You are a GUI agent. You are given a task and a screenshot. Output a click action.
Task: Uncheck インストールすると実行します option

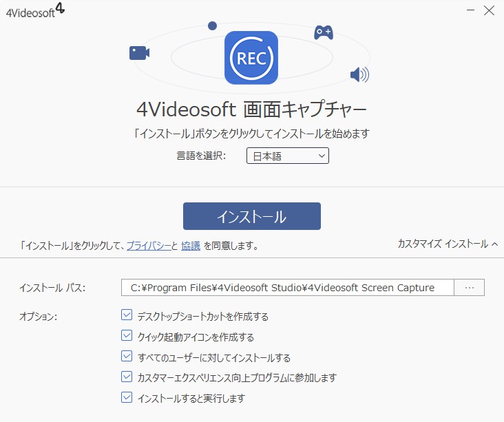click(127, 397)
